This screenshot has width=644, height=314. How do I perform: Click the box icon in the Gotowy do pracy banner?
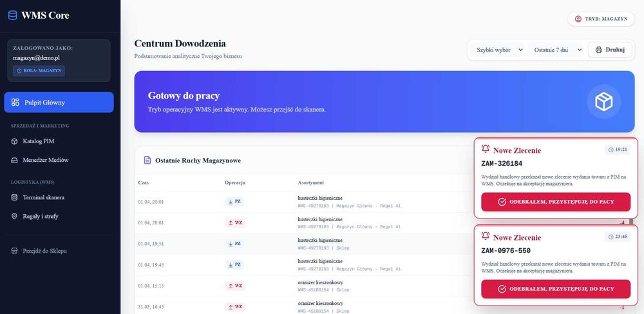[604, 101]
